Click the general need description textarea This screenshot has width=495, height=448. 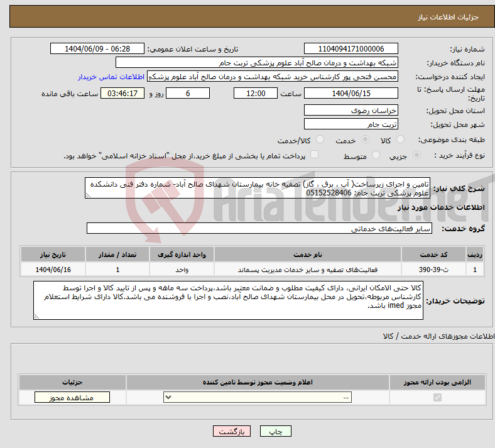pyautogui.click(x=258, y=188)
